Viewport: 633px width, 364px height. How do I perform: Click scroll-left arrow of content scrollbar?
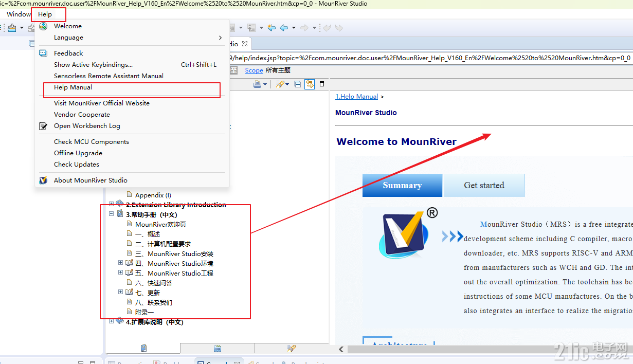tap(341, 349)
